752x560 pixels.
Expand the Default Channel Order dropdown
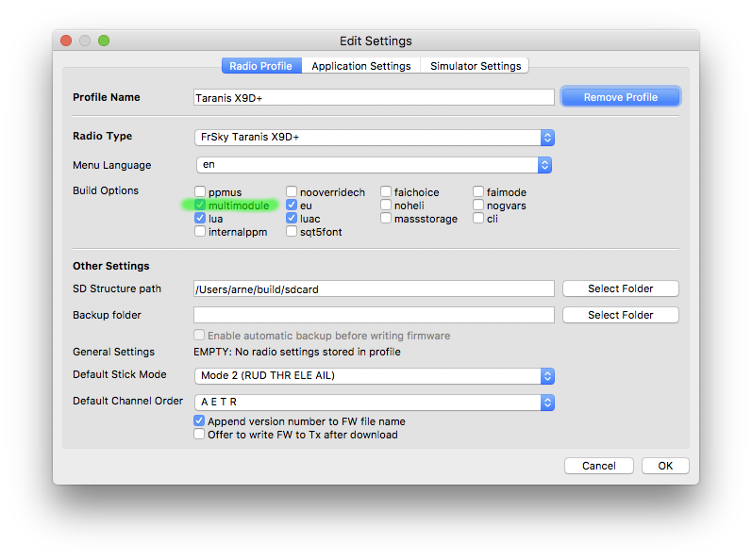[375, 403]
